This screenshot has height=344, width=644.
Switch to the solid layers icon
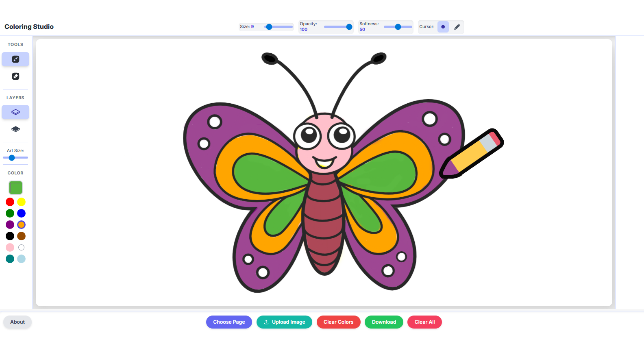coord(15,129)
